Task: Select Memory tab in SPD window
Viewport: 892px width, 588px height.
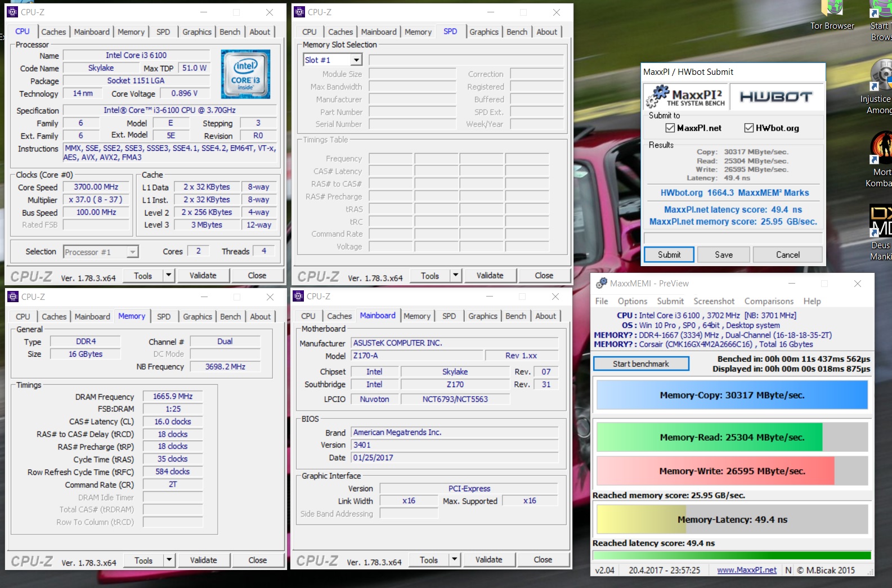Action: [x=418, y=32]
